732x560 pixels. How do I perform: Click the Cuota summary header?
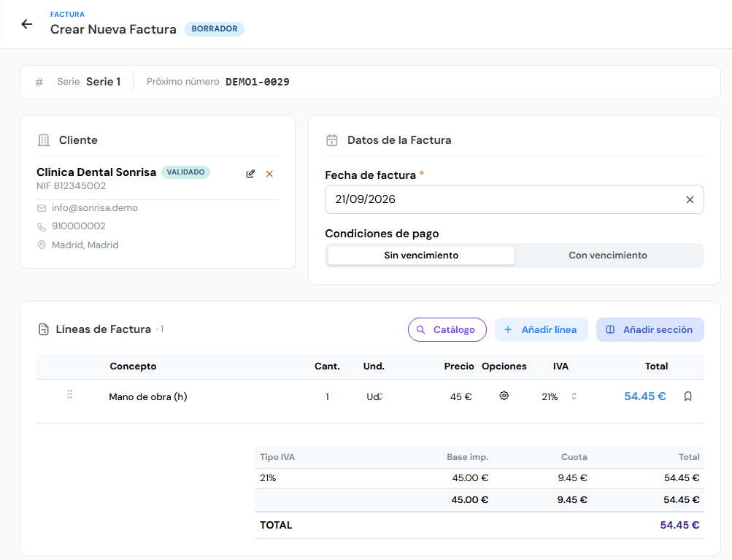[574, 457]
